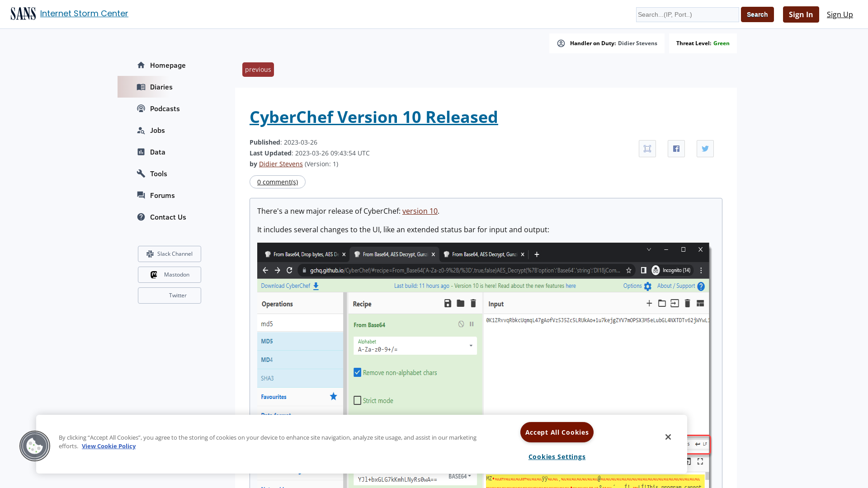Open the version 10 link
Screen dimensions: 868x488
click(x=420, y=211)
